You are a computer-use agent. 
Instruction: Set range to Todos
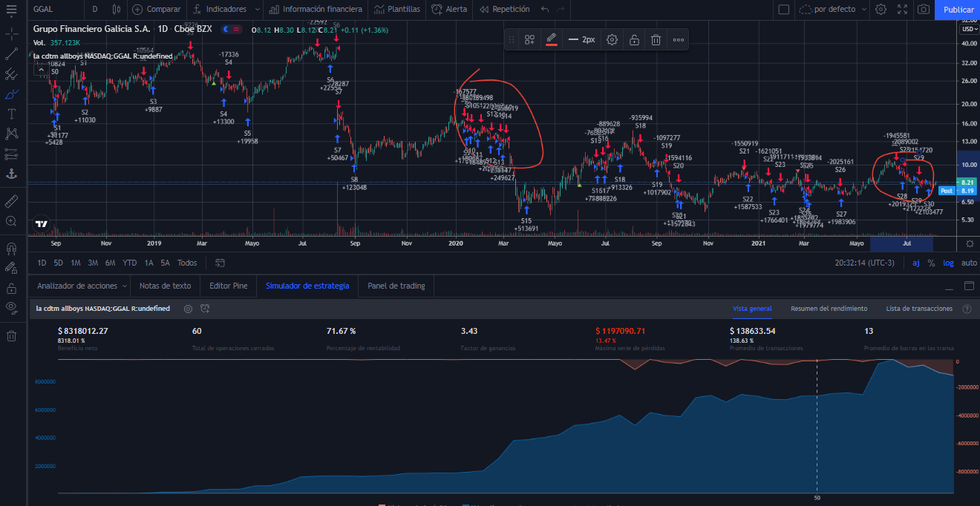coord(187,263)
